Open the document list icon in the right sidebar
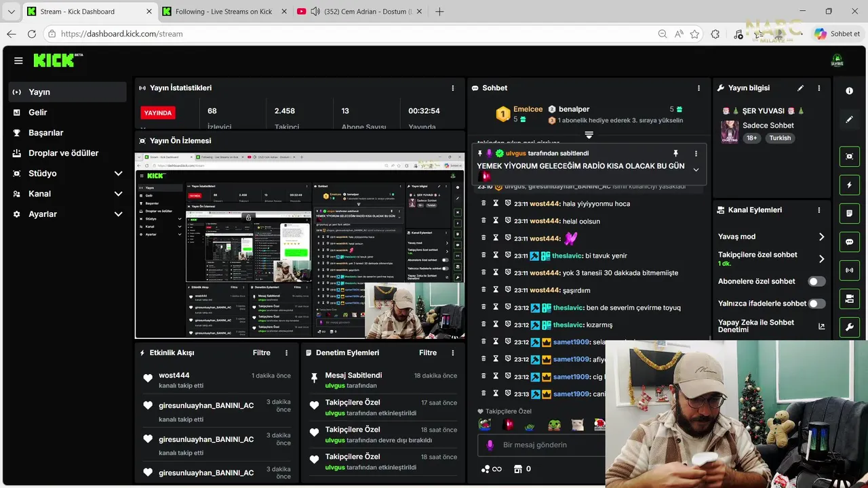Screen dimensions: 868x488 point(849,213)
